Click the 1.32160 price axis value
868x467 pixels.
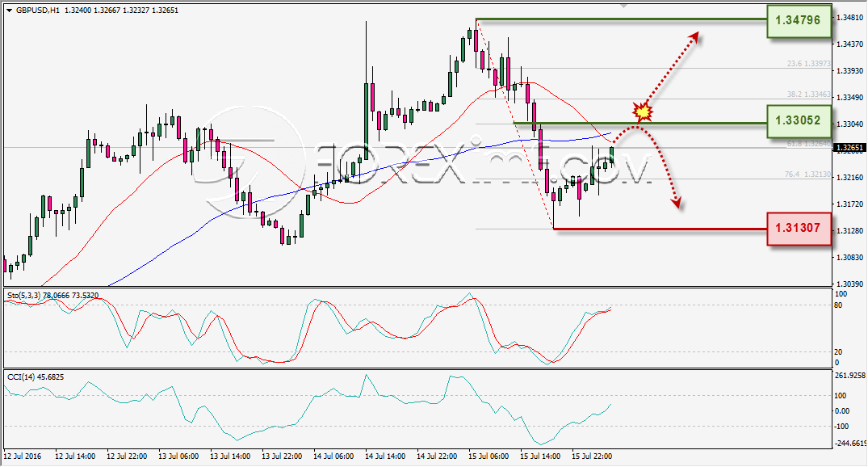[x=849, y=177]
